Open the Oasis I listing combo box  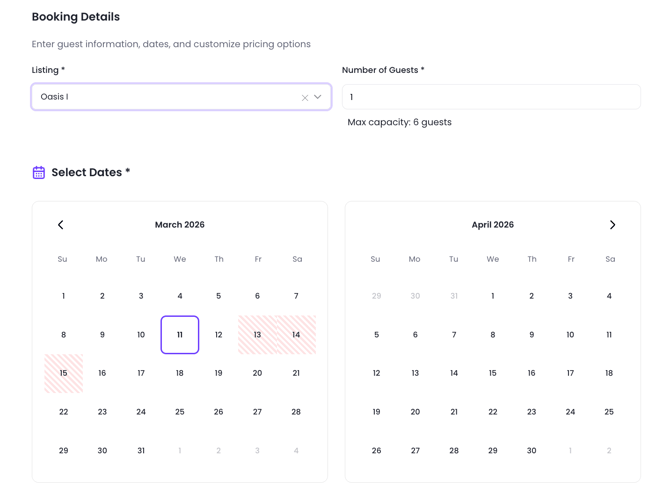165,97
